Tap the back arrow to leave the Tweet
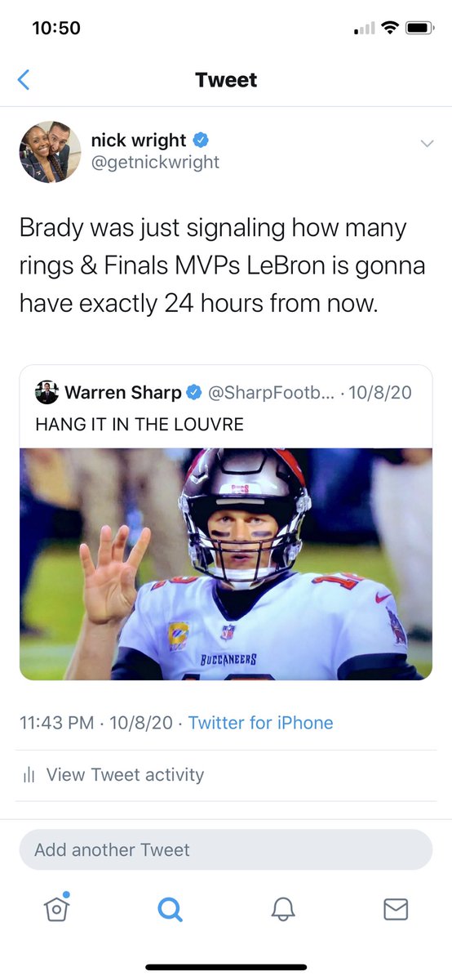This screenshot has height=980, width=452. pos(24,80)
